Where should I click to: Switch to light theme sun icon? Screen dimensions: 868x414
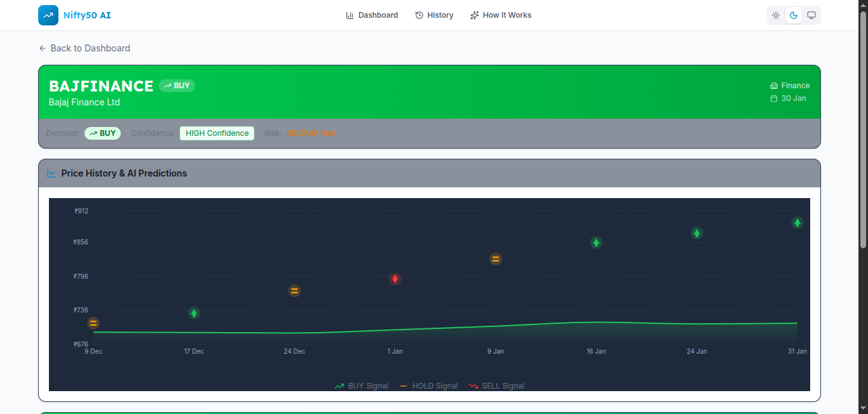click(x=776, y=15)
